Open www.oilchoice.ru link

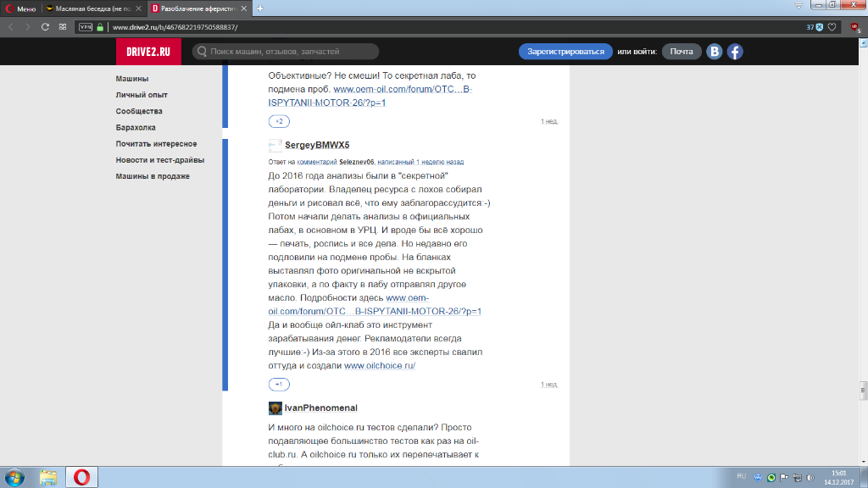coord(379,366)
